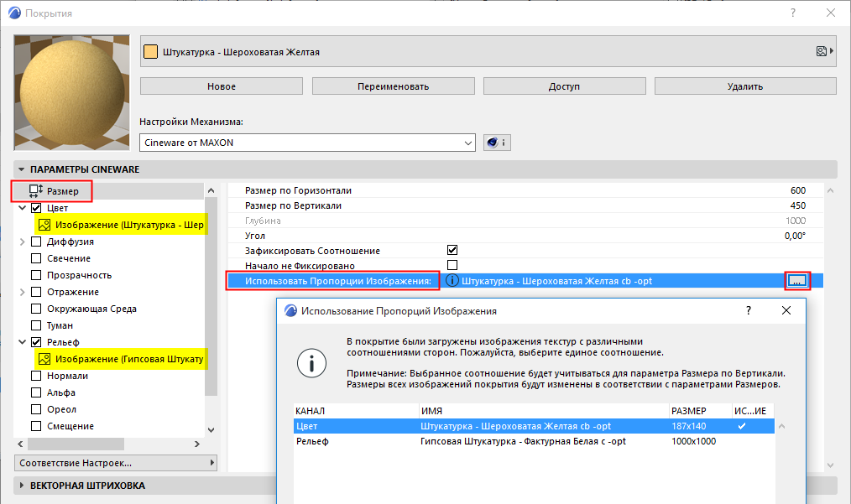851x504 pixels.
Task: Expand ВЕКТОРНАЯ ШТРИХОВКА section
Action: pyautogui.click(x=22, y=485)
